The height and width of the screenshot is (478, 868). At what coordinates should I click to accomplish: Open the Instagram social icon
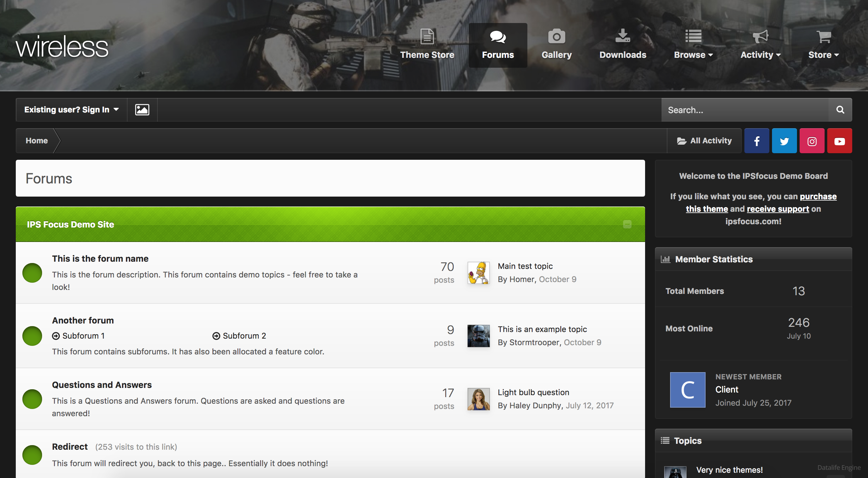(x=812, y=141)
